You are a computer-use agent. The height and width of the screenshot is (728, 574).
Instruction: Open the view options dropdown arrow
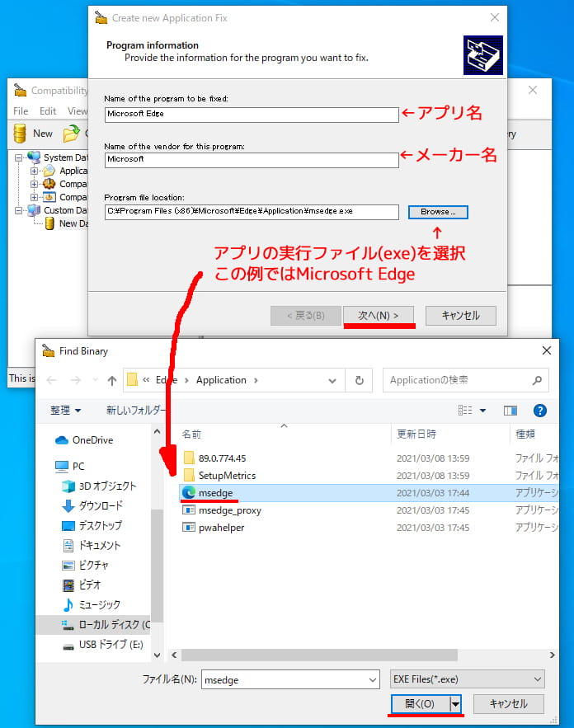(483, 411)
